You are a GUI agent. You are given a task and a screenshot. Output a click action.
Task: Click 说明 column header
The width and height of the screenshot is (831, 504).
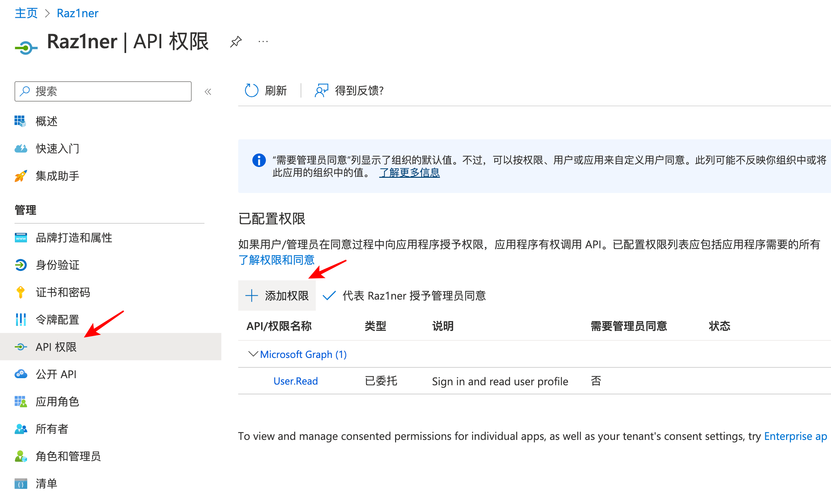[443, 326]
